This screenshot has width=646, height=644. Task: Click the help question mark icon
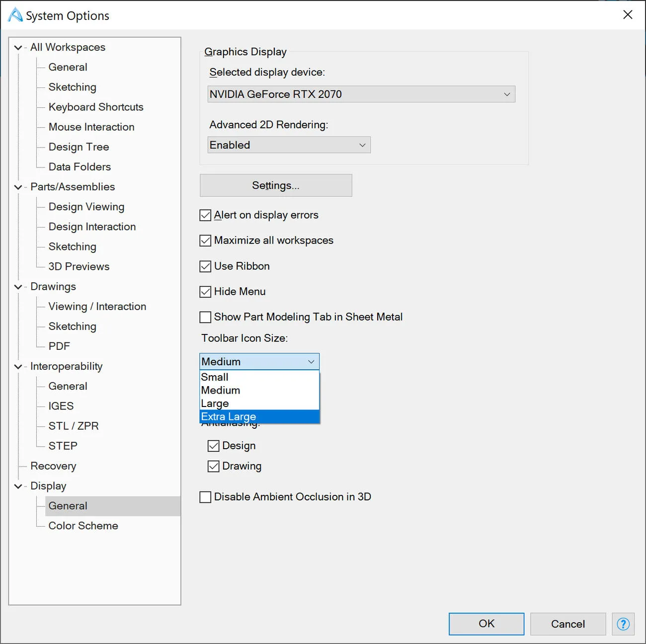pyautogui.click(x=623, y=624)
